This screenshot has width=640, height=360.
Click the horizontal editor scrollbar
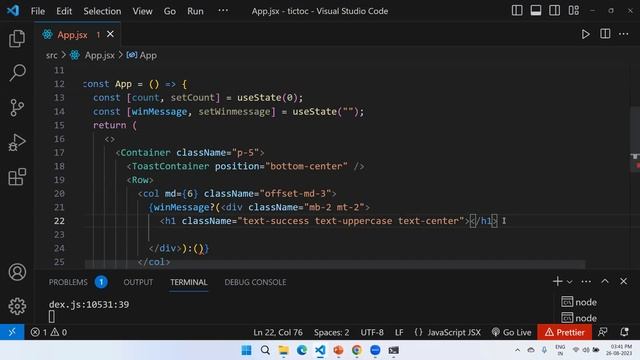tap(335, 264)
